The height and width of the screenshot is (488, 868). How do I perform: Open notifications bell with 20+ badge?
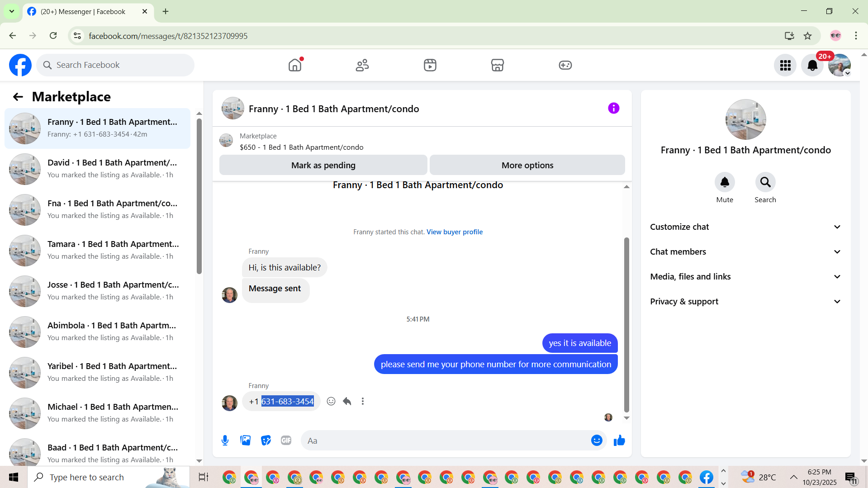pyautogui.click(x=812, y=66)
